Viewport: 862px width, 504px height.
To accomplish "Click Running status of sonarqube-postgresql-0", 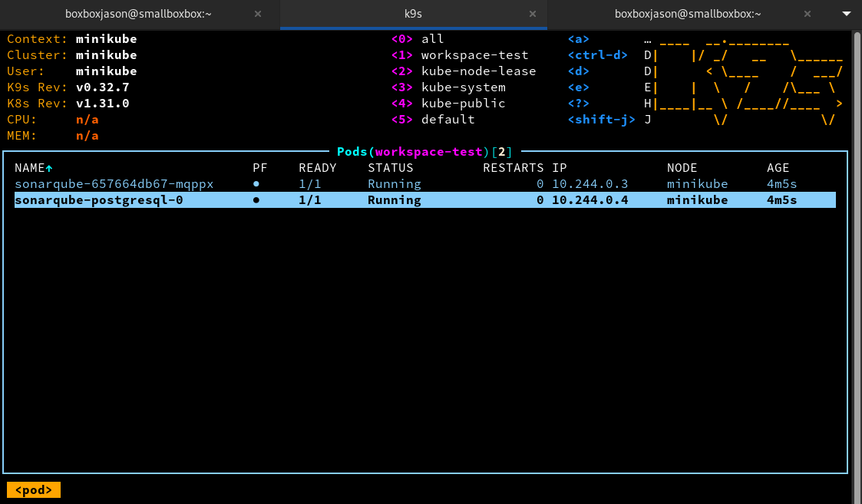I will point(395,200).
